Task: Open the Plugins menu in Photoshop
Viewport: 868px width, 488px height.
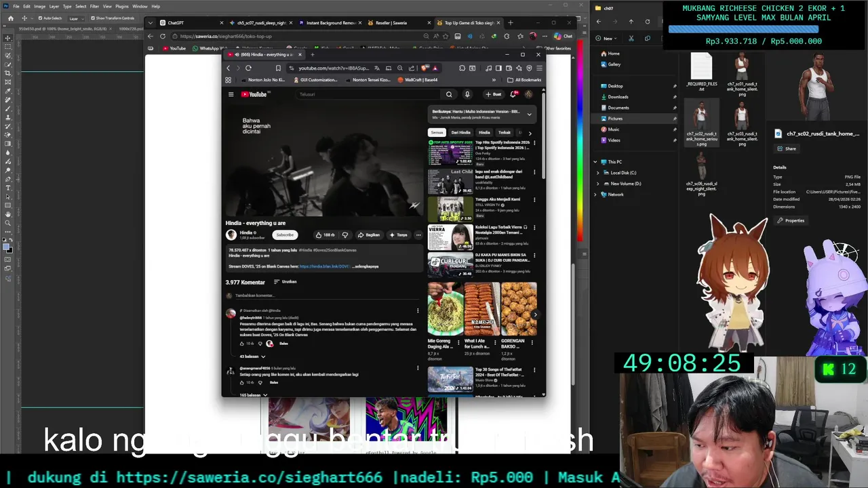Action: tap(122, 6)
